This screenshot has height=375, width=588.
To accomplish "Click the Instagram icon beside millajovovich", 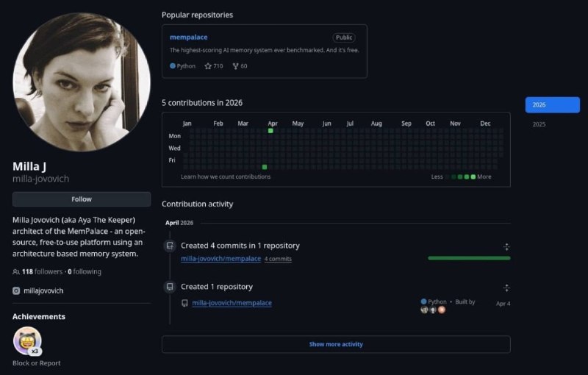I will tap(16, 291).
